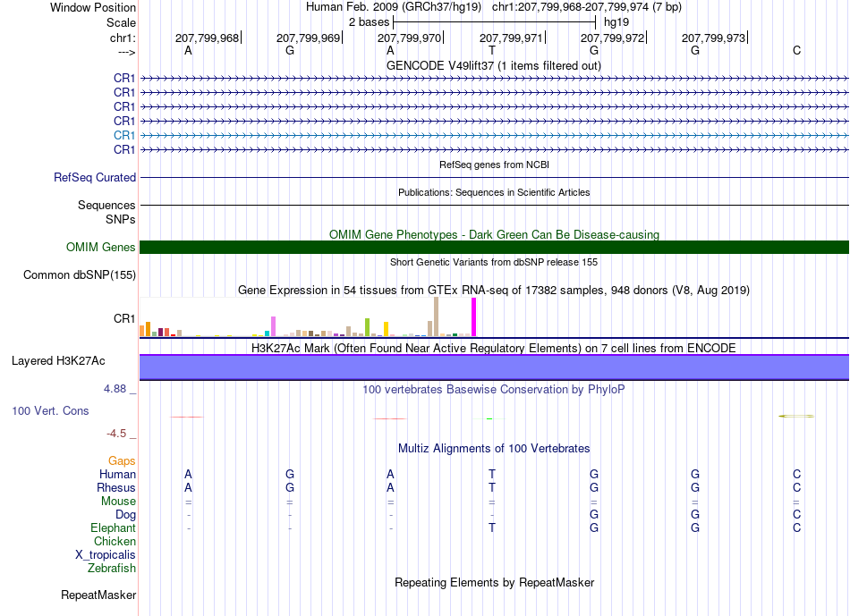
Task: Click the Common dbSNP(155) track label
Action: click(x=80, y=274)
